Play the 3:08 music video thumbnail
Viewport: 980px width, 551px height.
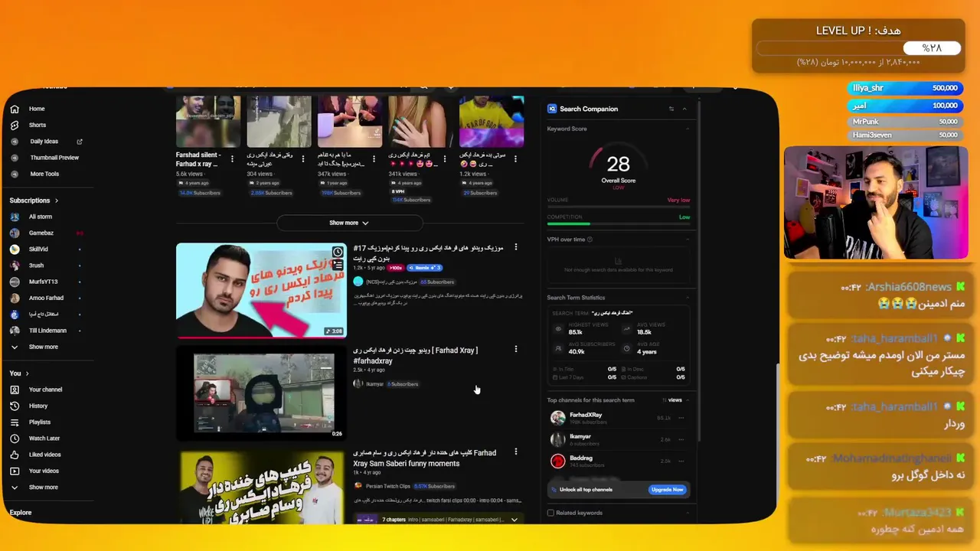coord(261,290)
